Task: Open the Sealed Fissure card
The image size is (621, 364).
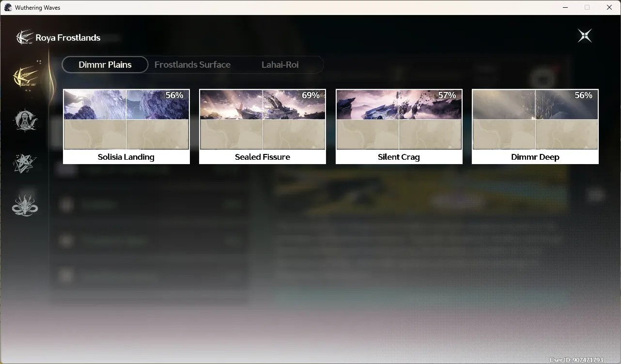Action: (x=263, y=127)
